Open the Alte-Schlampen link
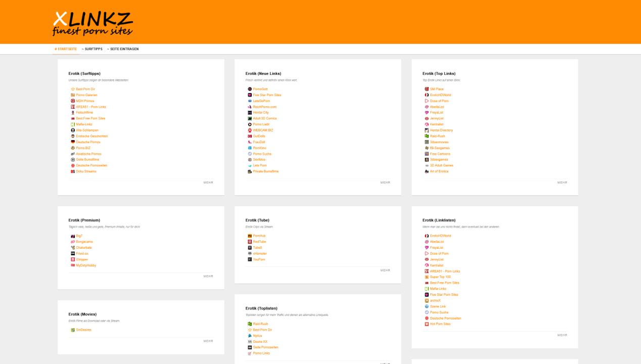The width and height of the screenshot is (641, 364). click(87, 130)
